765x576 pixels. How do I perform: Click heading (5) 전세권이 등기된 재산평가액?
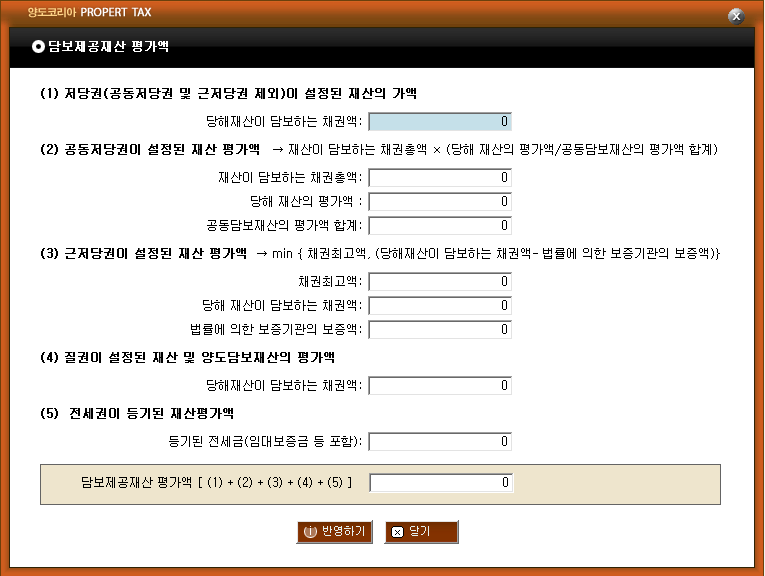click(x=137, y=414)
